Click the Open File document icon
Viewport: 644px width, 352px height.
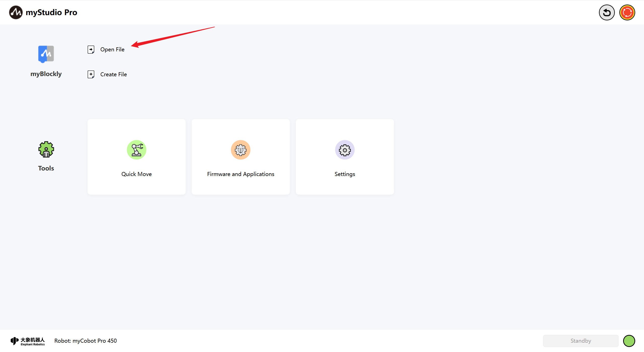pos(91,50)
